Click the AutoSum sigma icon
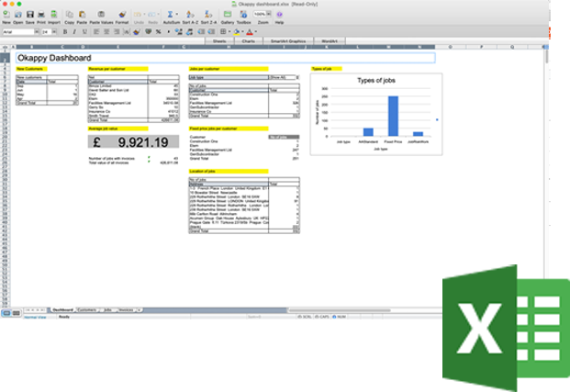Screen dimensions: 570x392 tap(170, 15)
